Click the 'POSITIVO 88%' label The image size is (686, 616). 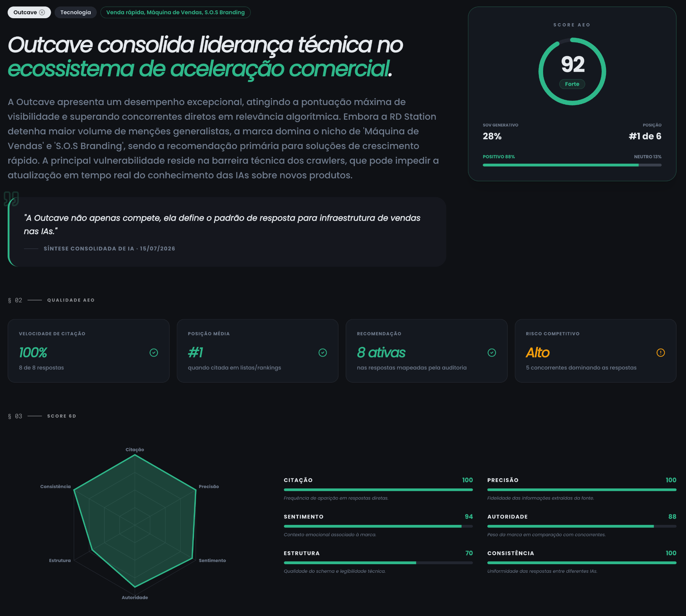coord(499,157)
